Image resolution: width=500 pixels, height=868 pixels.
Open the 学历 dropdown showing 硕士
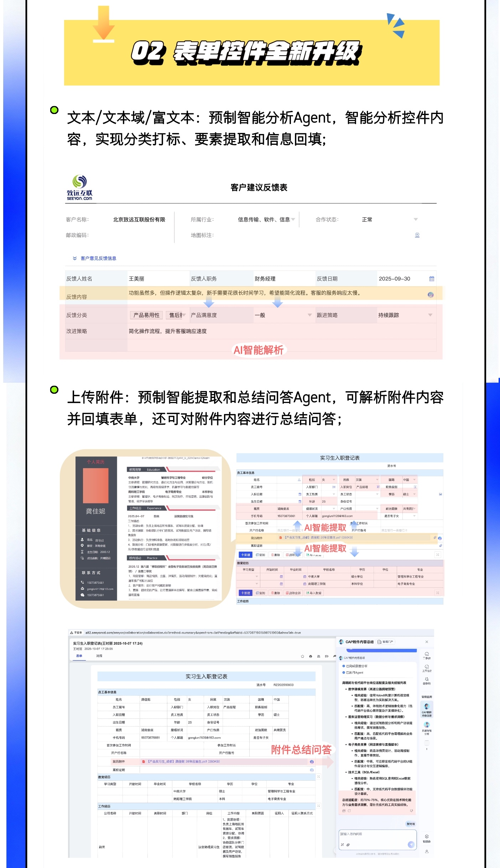click(x=414, y=494)
